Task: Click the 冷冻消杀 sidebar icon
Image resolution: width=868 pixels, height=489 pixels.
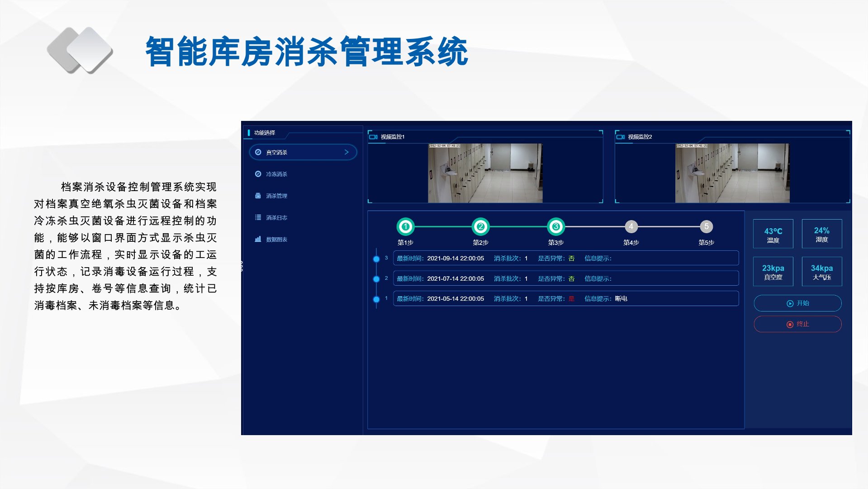Action: pyautogui.click(x=258, y=174)
